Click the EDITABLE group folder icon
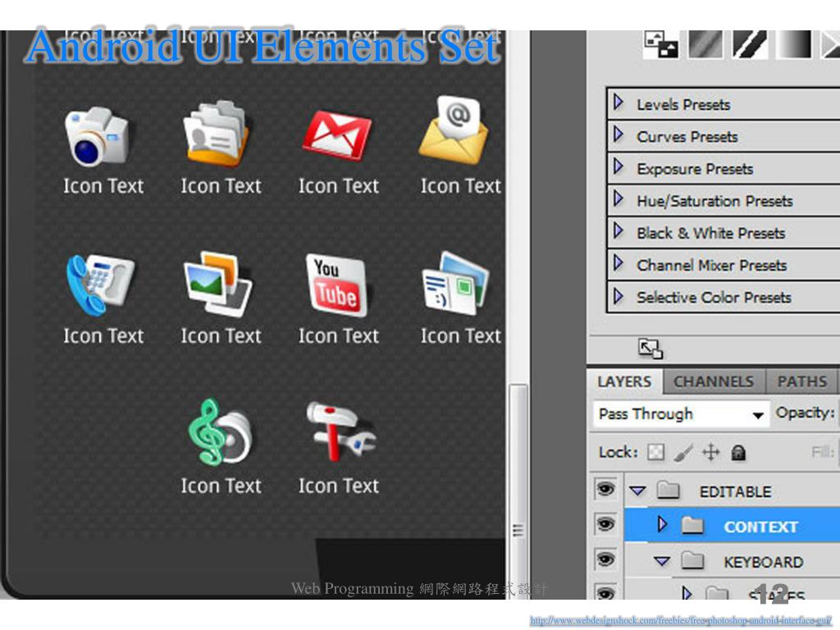Screen dimensions: 840x630 669,490
